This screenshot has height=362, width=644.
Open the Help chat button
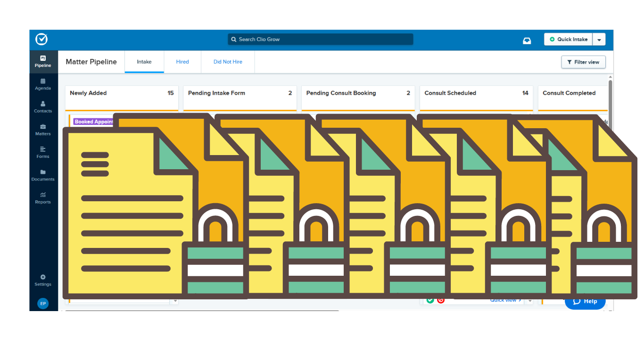(x=585, y=302)
